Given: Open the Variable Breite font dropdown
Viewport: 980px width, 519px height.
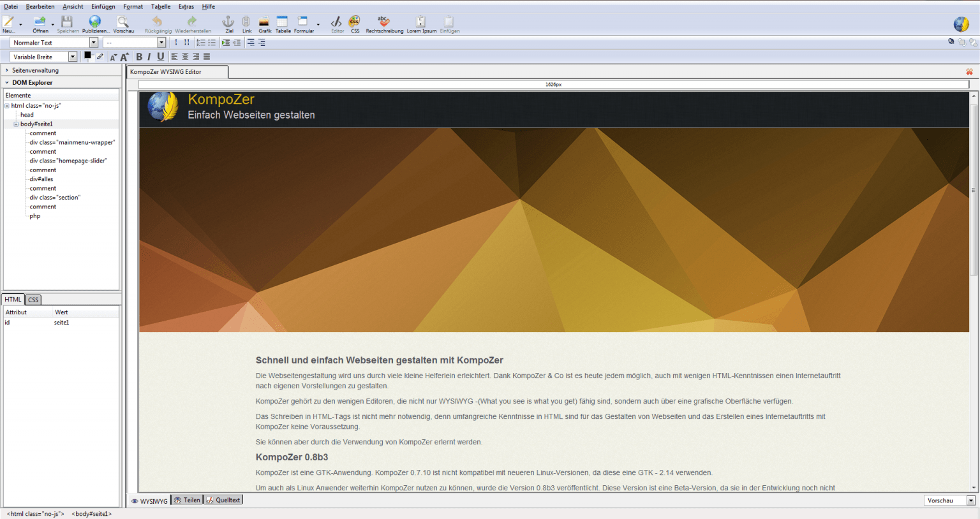Looking at the screenshot, I should (72, 56).
